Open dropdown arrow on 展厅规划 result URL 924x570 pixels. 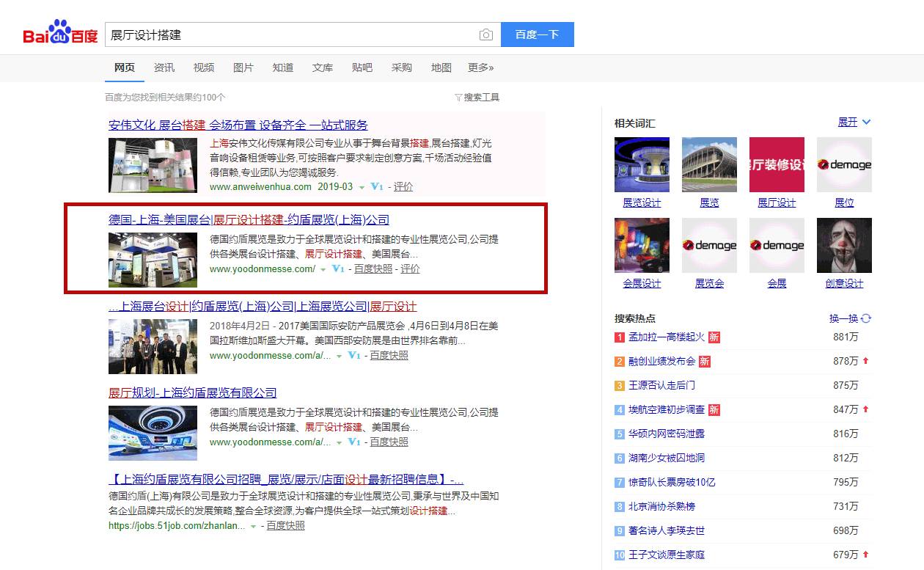tap(339, 443)
